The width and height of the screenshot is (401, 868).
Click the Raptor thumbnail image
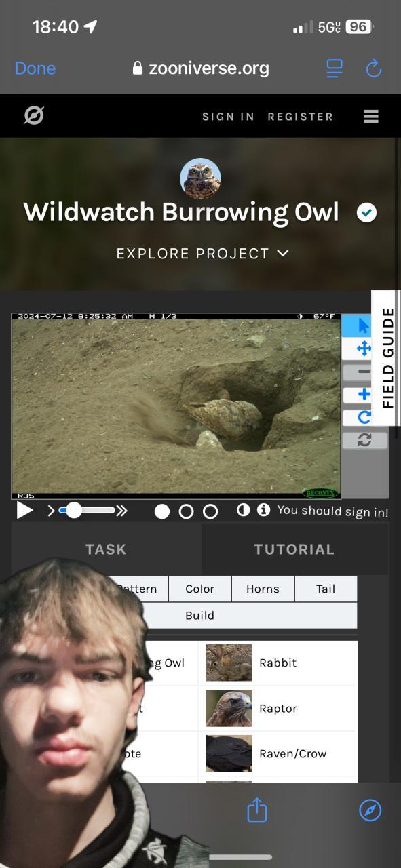[229, 708]
